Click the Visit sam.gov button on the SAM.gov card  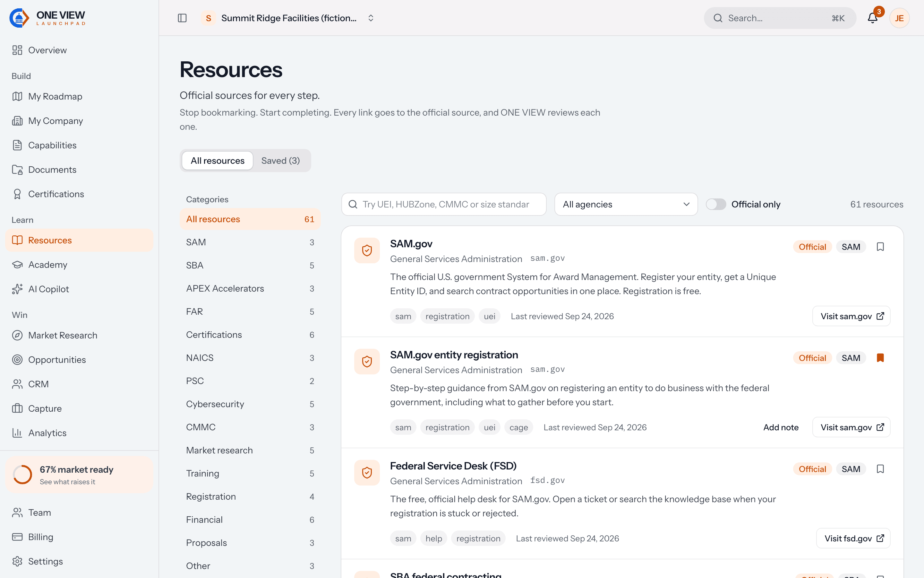(x=851, y=316)
